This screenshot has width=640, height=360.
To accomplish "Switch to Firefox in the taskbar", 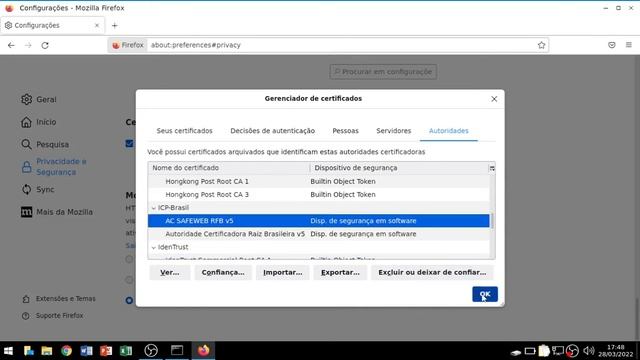I will [204, 351].
